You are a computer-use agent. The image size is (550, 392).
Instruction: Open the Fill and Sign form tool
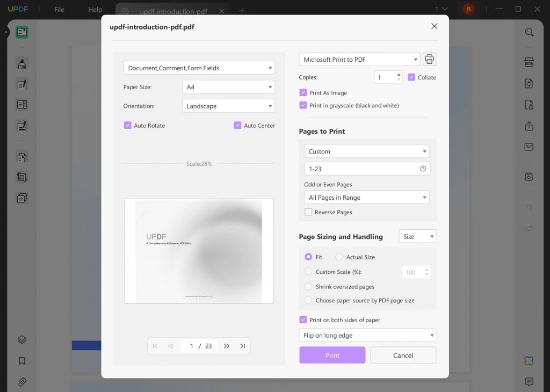pyautogui.click(x=21, y=127)
